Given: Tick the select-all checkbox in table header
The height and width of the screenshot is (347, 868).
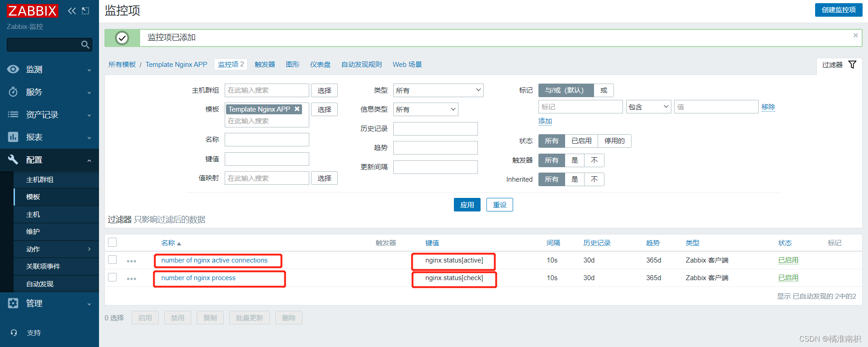Looking at the screenshot, I should (113, 242).
